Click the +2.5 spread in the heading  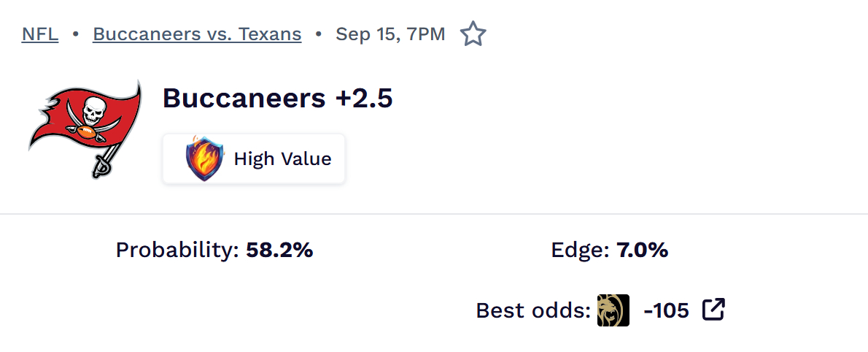click(x=364, y=98)
